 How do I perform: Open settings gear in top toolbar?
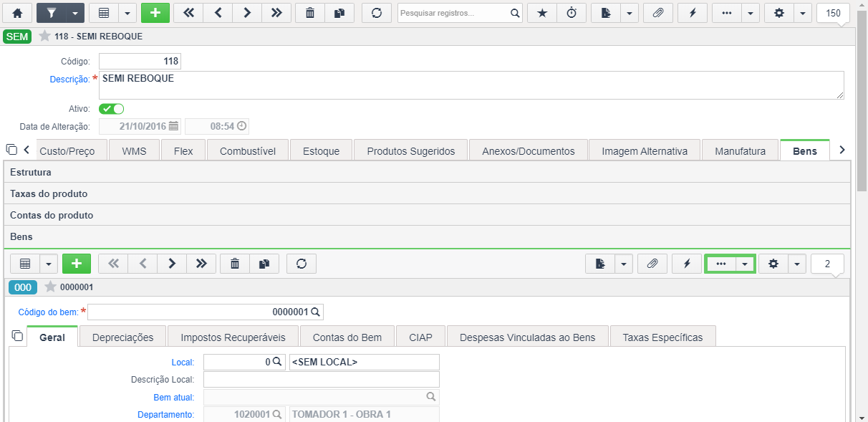tap(779, 13)
